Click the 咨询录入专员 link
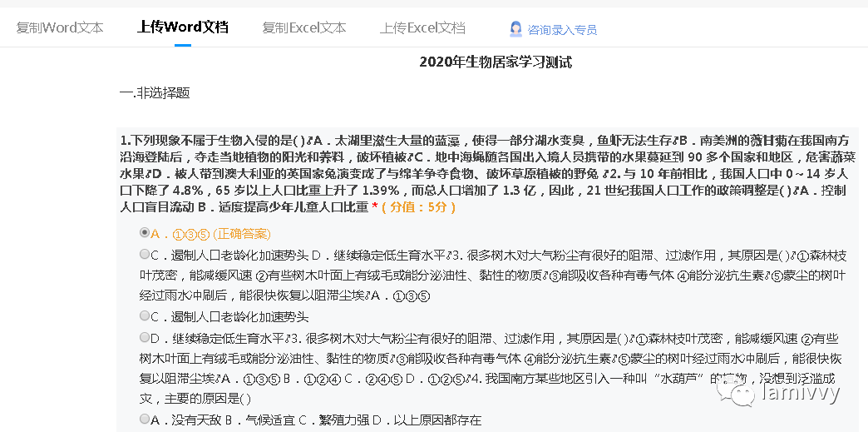 pyautogui.click(x=562, y=29)
